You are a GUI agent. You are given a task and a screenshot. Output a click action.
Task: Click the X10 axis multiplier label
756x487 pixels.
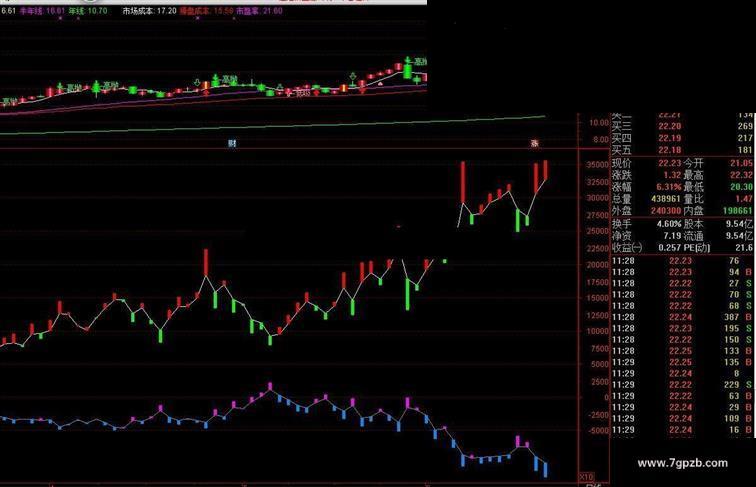586,477
